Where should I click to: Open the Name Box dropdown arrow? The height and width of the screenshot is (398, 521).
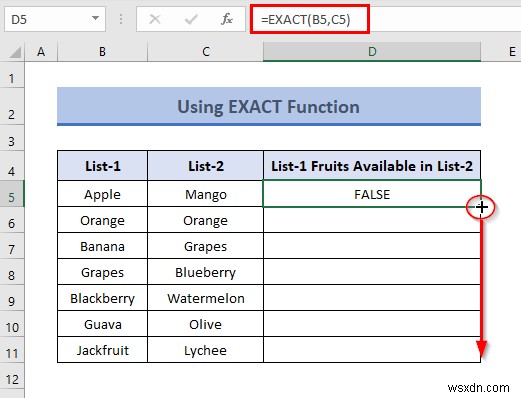coord(96,18)
